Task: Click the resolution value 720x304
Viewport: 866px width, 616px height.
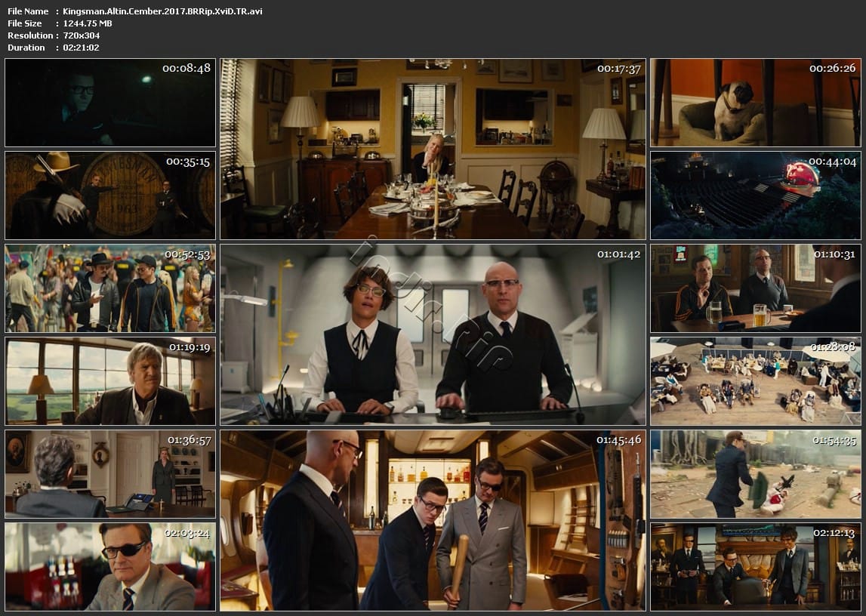Action: click(x=82, y=35)
